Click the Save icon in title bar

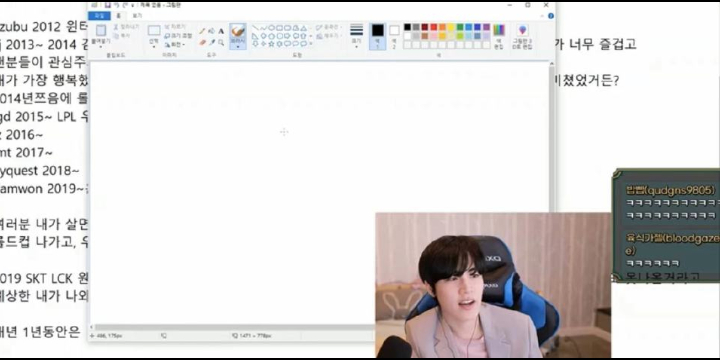(107, 5)
